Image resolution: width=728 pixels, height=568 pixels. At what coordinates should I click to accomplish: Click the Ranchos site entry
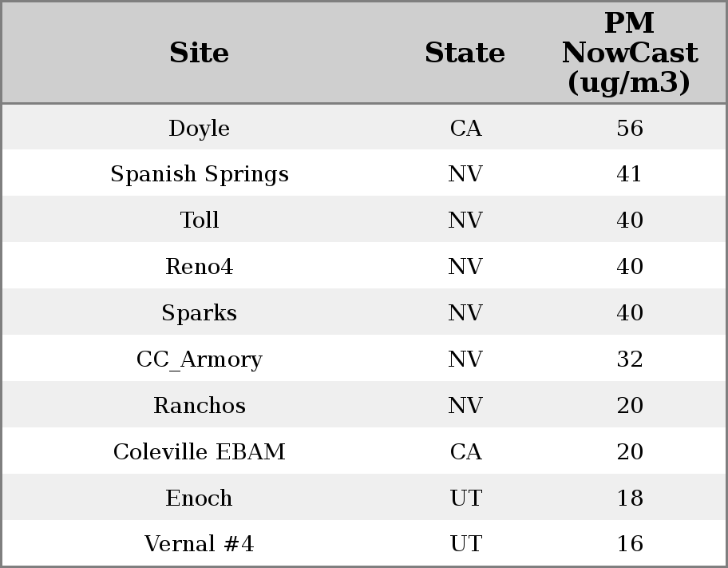tap(199, 406)
